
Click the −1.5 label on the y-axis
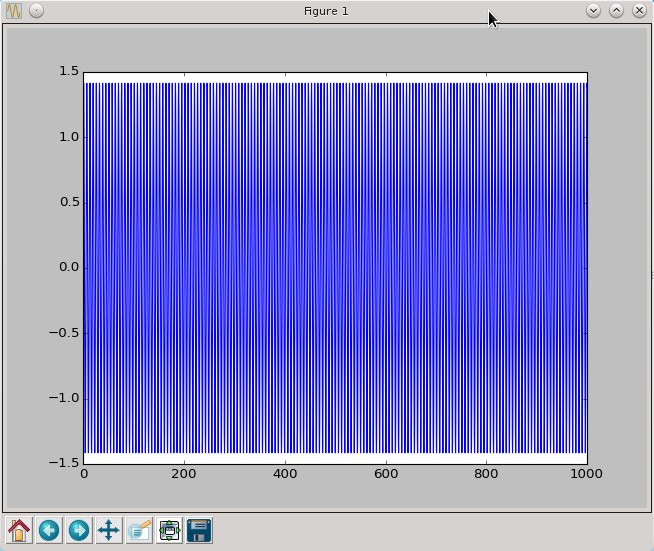tap(65, 463)
